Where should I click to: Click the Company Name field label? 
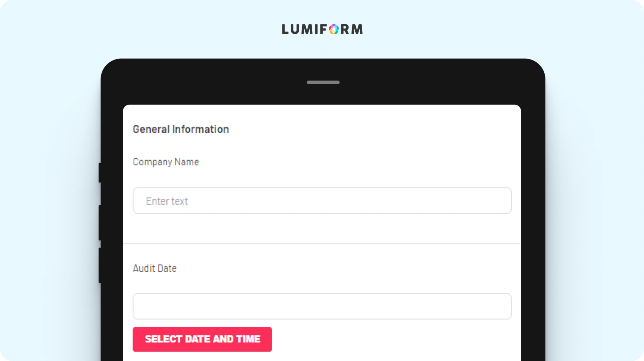166,162
